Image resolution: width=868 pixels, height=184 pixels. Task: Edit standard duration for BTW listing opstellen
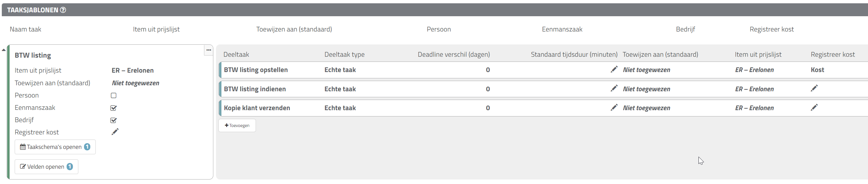click(x=614, y=69)
